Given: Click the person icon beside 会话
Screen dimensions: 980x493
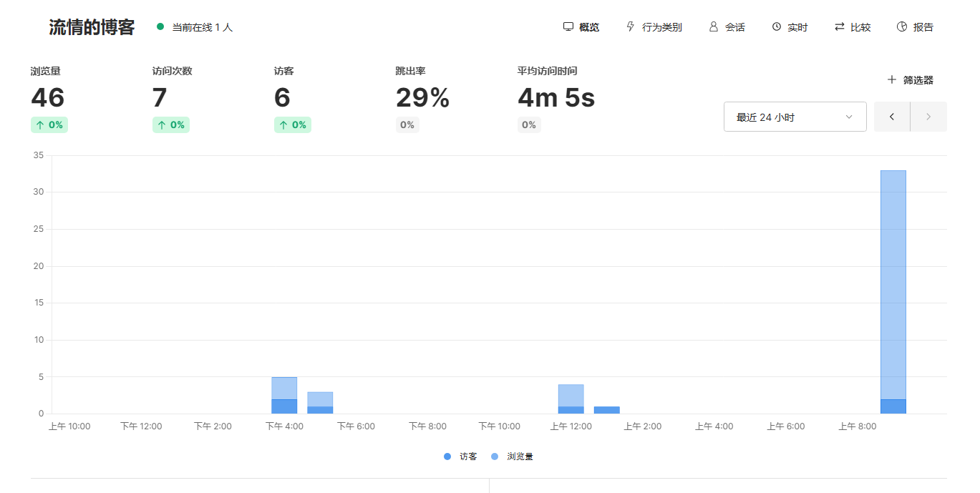Looking at the screenshot, I should tap(713, 27).
